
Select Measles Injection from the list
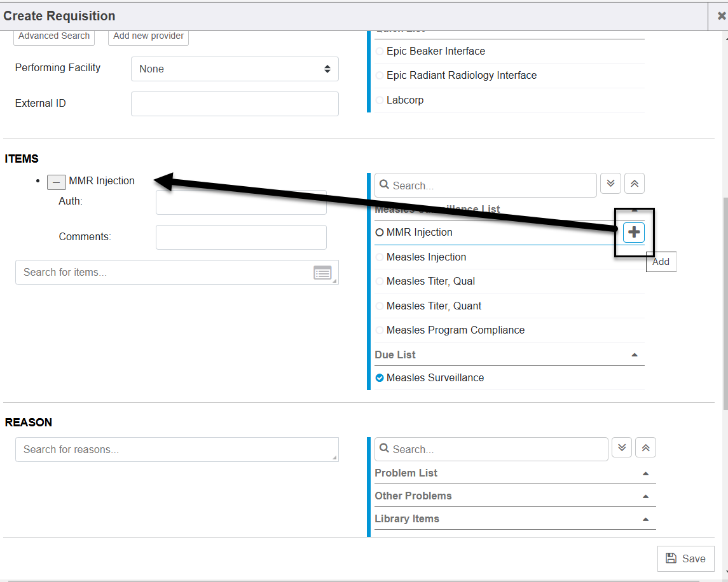426,257
